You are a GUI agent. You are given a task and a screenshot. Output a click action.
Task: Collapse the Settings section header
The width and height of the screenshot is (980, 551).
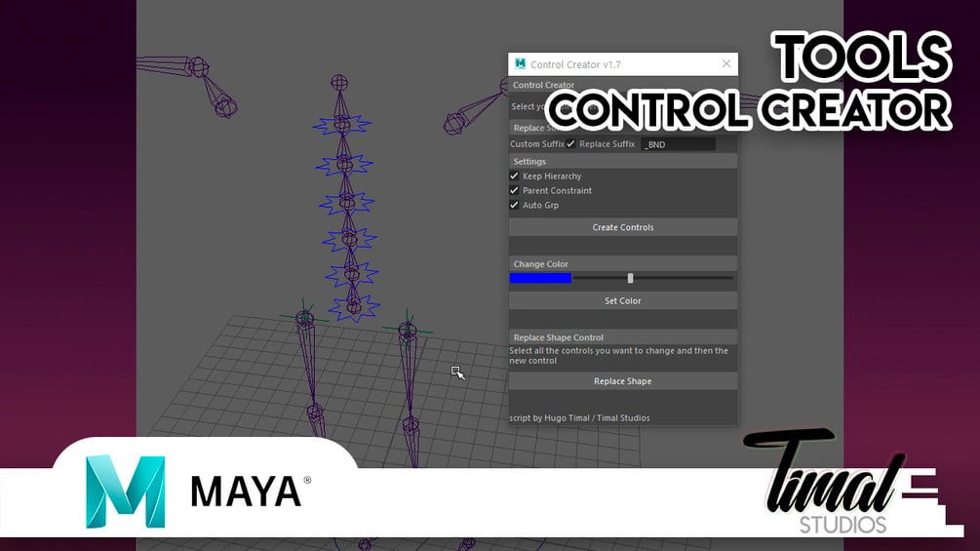pyautogui.click(x=622, y=161)
